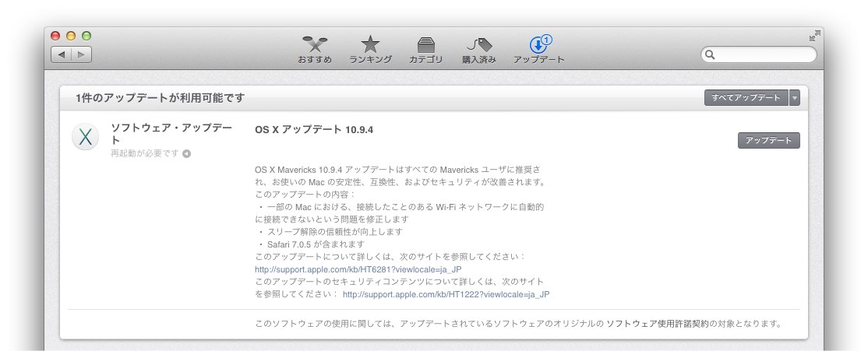This screenshot has height=351, width=868.
Task: Click the ソフトウェア・アップデート name text
Action: (x=171, y=133)
